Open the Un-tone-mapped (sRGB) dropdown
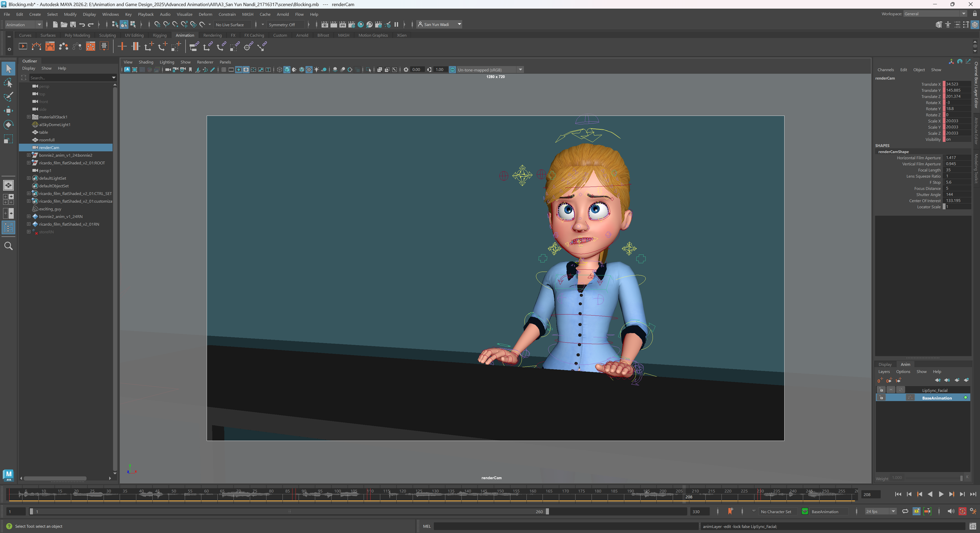 coord(490,70)
